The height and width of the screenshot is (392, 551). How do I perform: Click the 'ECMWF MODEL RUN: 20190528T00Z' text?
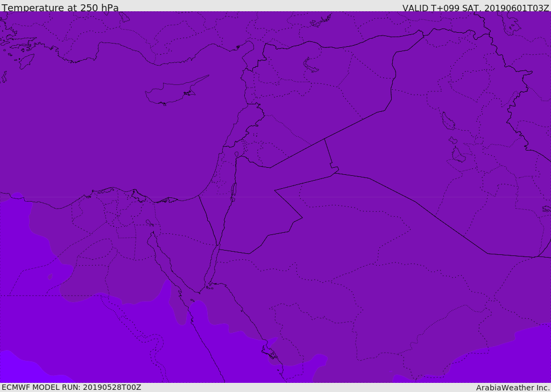point(72,387)
